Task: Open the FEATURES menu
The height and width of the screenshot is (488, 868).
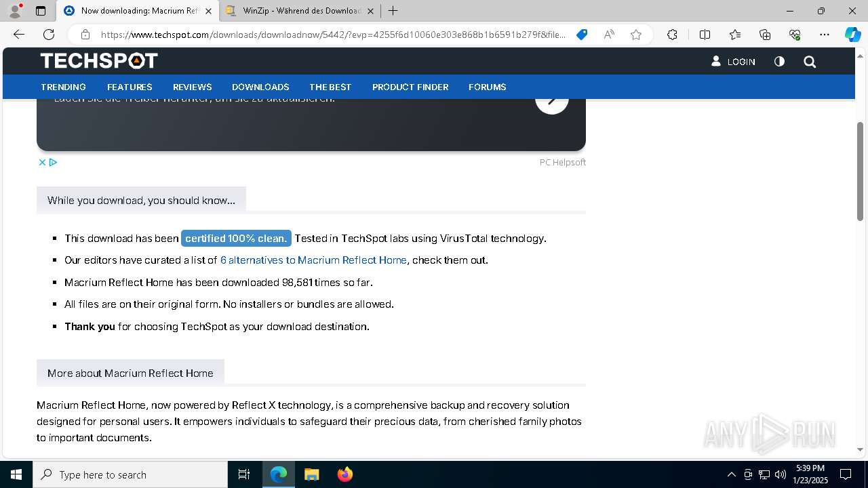Action: point(130,87)
